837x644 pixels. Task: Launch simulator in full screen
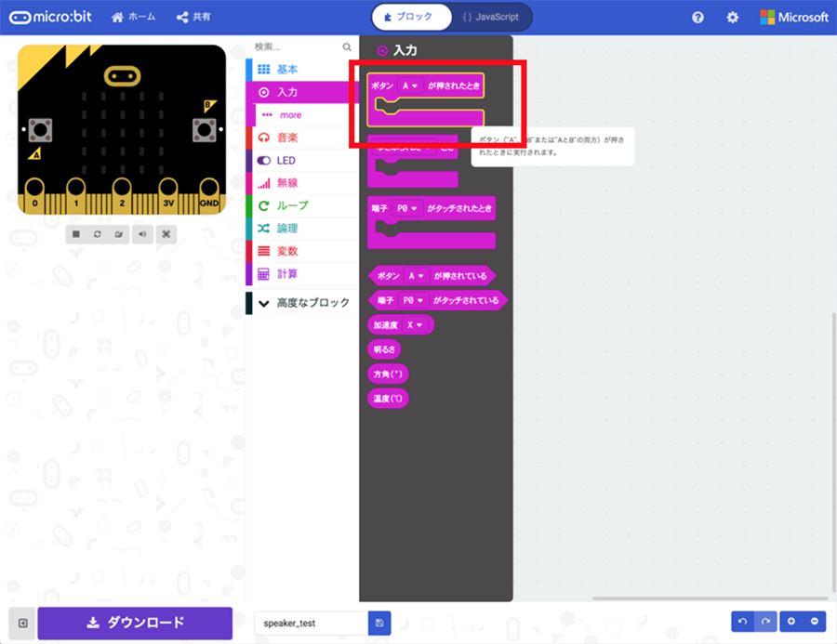pos(166,234)
